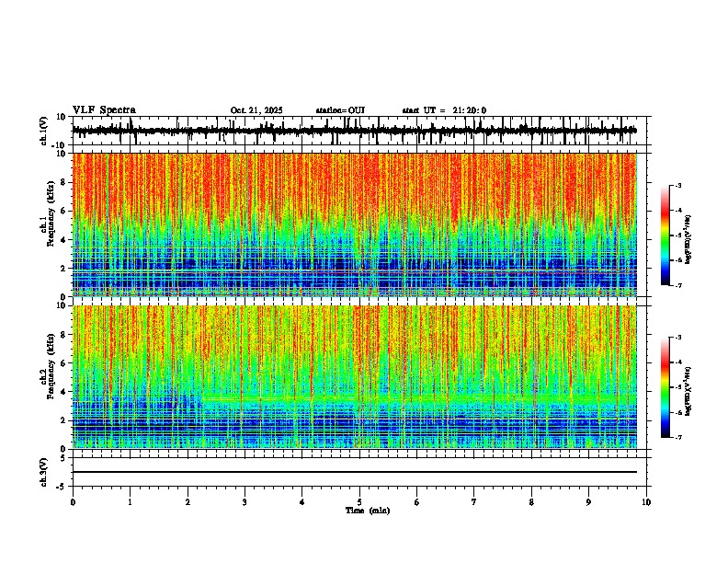Click the time axis tick label "1"
The height and width of the screenshot is (563, 728).
click(x=130, y=502)
